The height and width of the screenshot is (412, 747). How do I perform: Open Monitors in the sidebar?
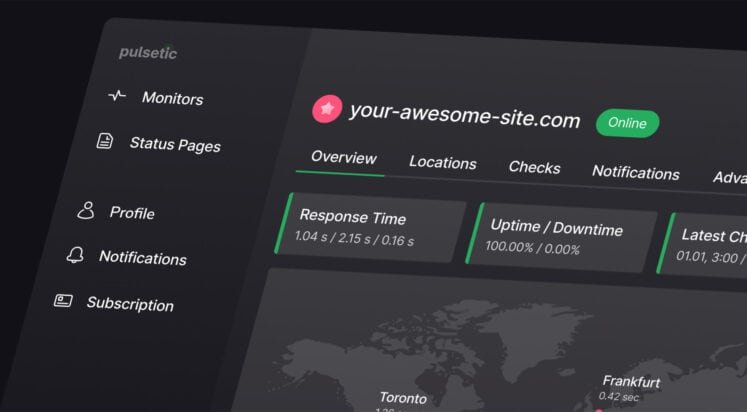tap(172, 98)
